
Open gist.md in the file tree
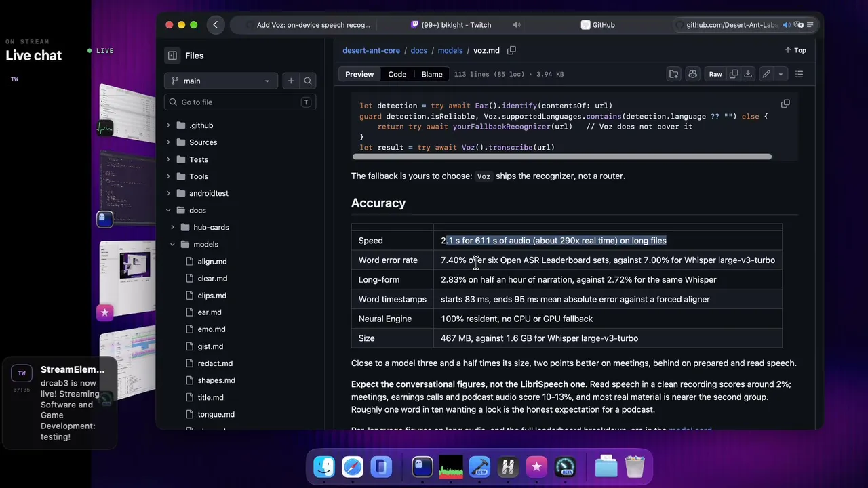[210, 346]
